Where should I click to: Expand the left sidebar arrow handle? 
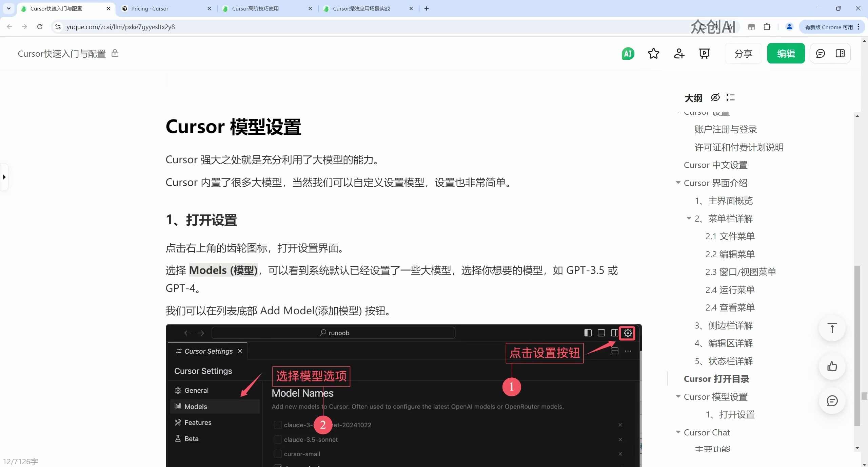[4, 177]
